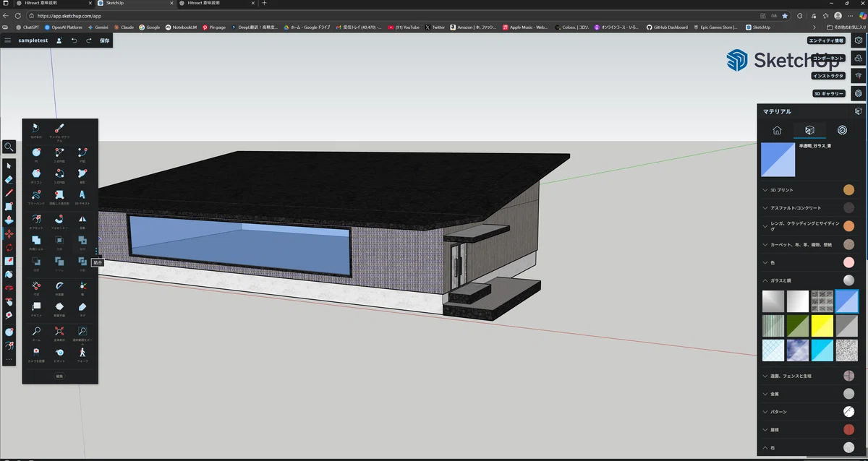Pick the 断面平面 section tool
The width and height of the screenshot is (868, 461).
point(59,309)
